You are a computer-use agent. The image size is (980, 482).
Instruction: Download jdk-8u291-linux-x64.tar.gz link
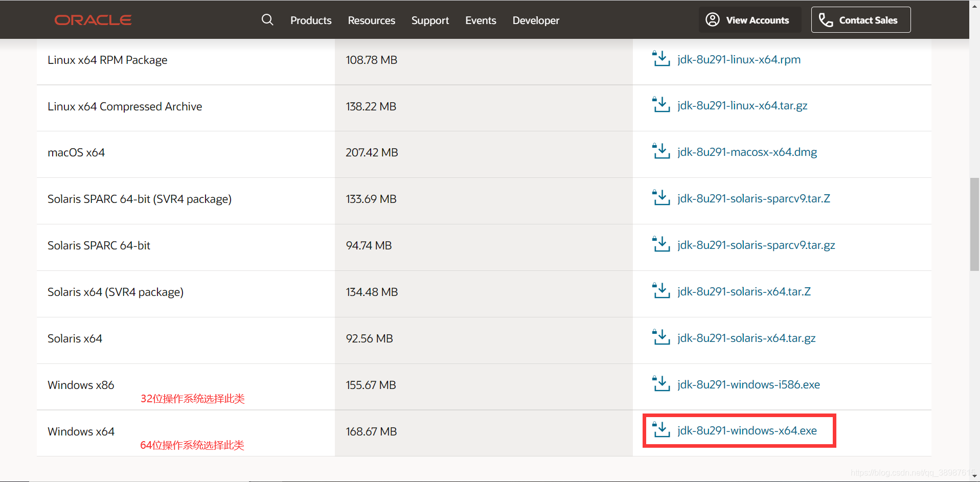click(742, 105)
